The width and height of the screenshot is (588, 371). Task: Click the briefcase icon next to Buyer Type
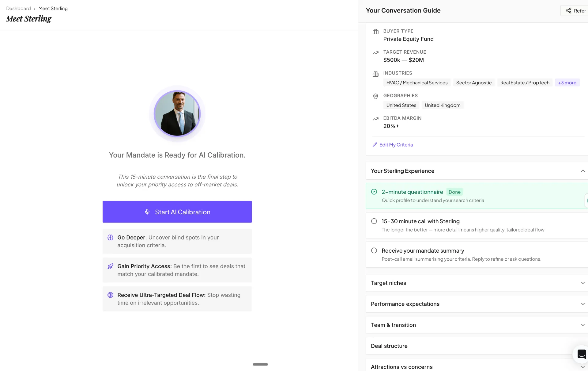[x=376, y=32]
